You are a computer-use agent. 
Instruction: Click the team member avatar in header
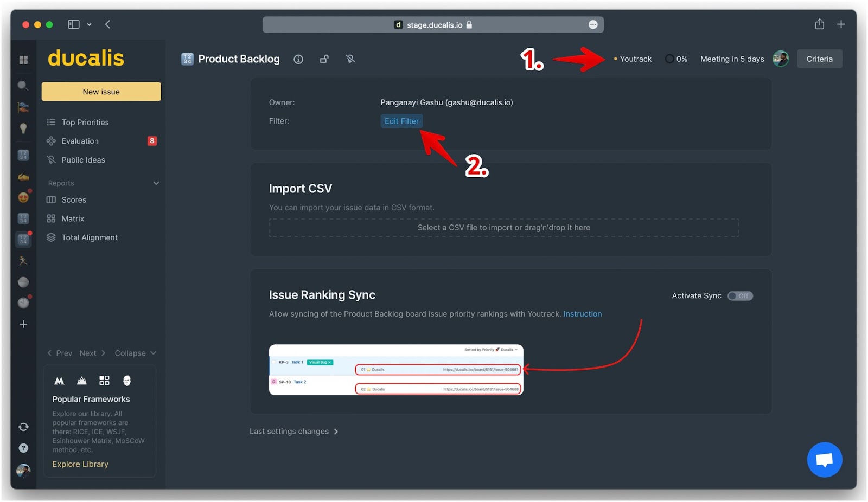click(781, 59)
